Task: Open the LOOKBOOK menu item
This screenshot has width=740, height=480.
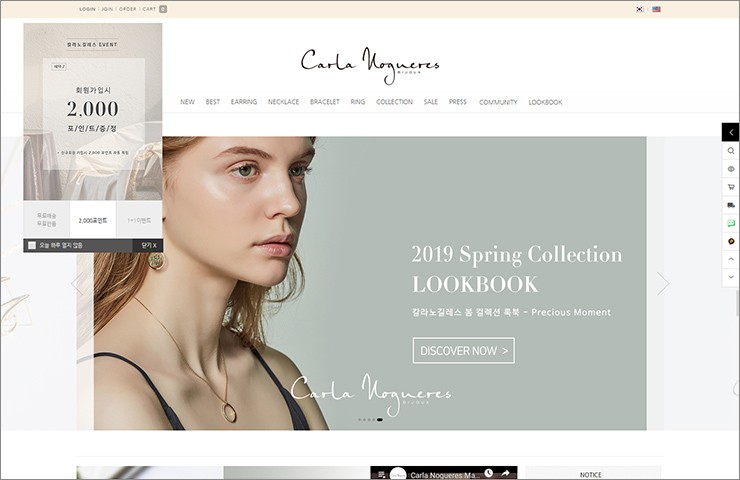Action: tap(545, 102)
